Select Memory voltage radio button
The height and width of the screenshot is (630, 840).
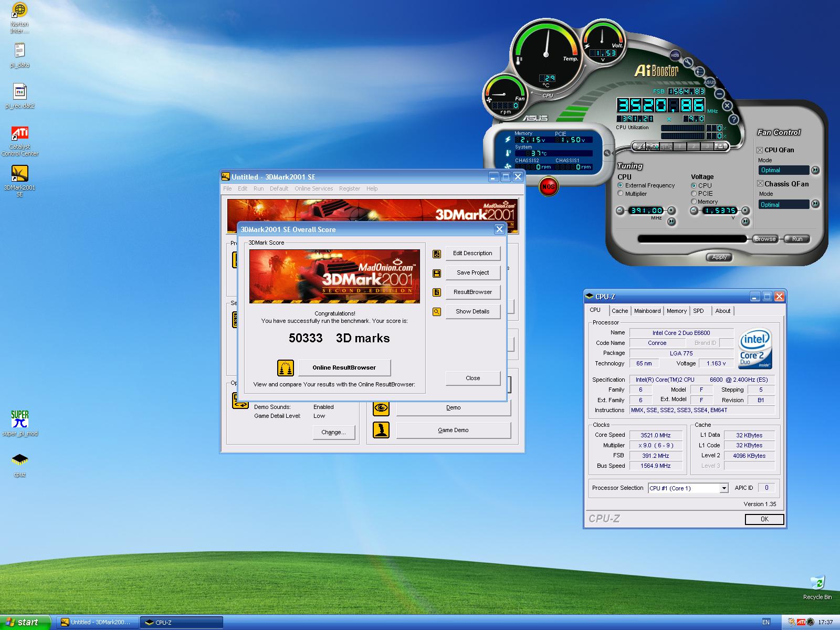click(x=694, y=202)
